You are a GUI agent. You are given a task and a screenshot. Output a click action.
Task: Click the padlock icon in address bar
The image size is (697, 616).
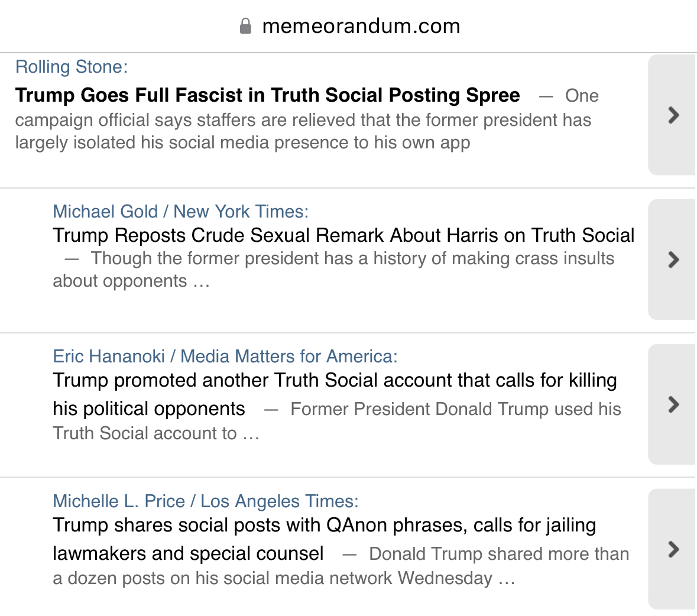tap(245, 26)
